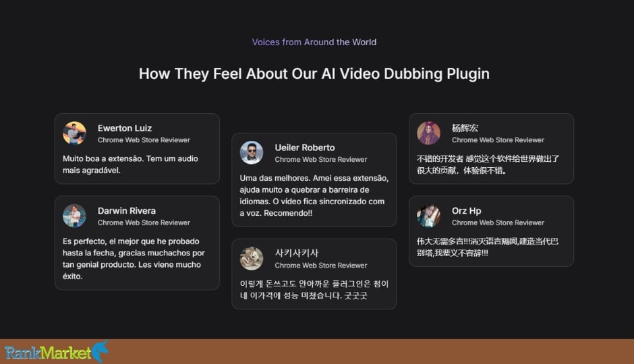This screenshot has height=364, width=634.
Task: Click the 杨辉宏 reviewer avatar
Action: click(x=428, y=133)
